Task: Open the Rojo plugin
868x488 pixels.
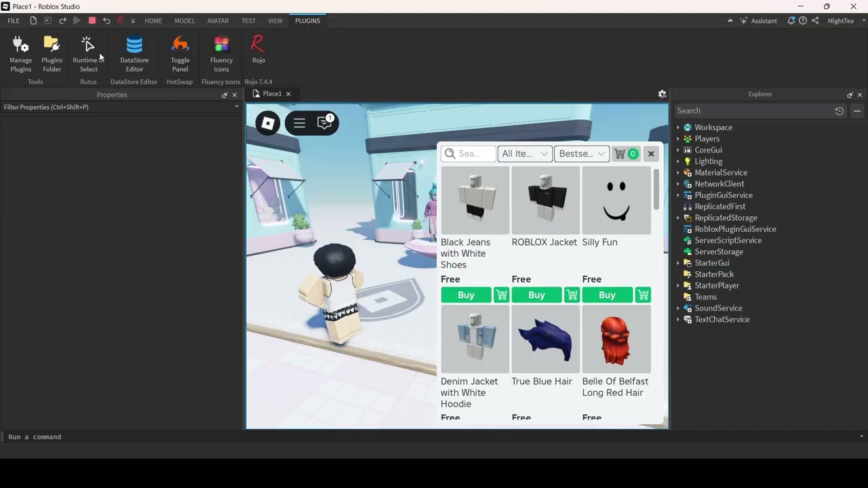Action: tap(258, 50)
